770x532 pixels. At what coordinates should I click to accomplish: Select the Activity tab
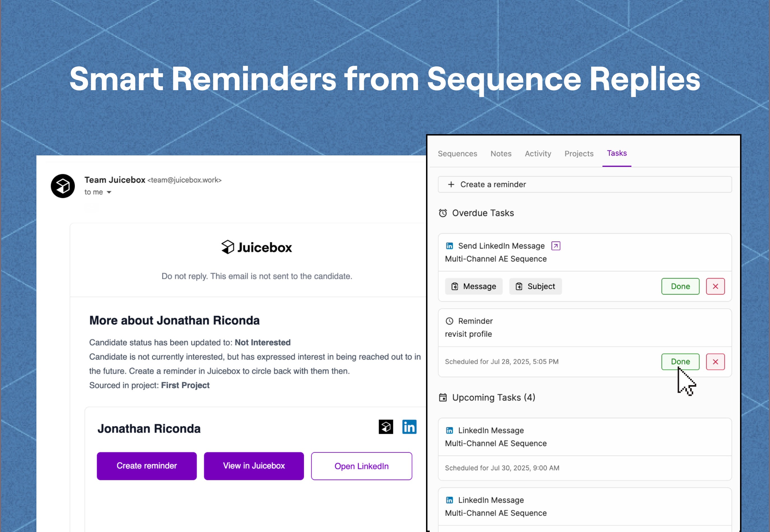coord(538,154)
